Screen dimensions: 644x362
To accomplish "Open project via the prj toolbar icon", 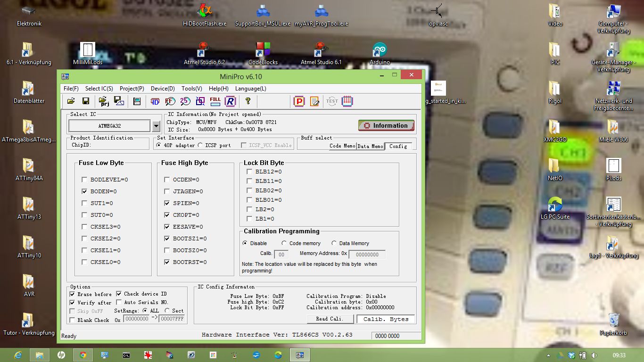I will coord(104,101).
